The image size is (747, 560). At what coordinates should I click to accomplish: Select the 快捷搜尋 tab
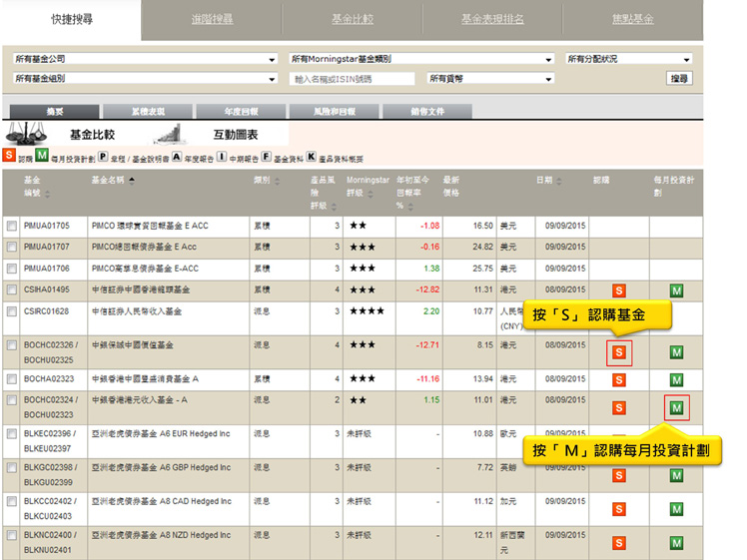tap(72, 19)
